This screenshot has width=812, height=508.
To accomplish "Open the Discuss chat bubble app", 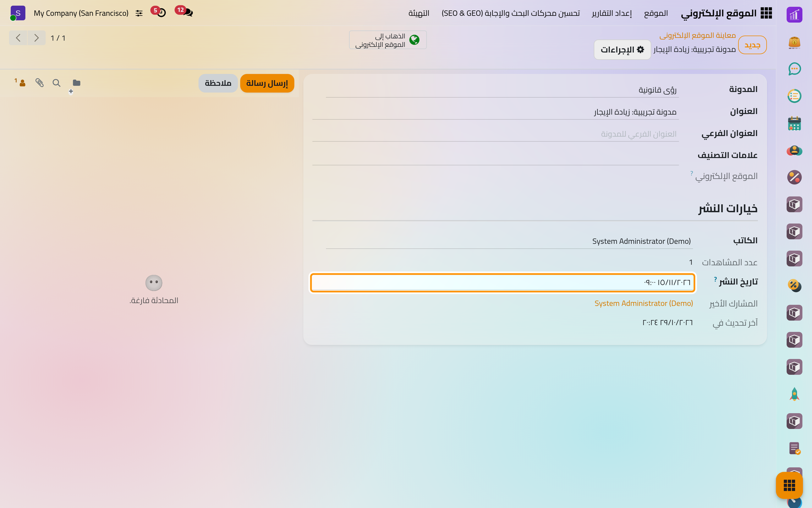I will coord(794,69).
